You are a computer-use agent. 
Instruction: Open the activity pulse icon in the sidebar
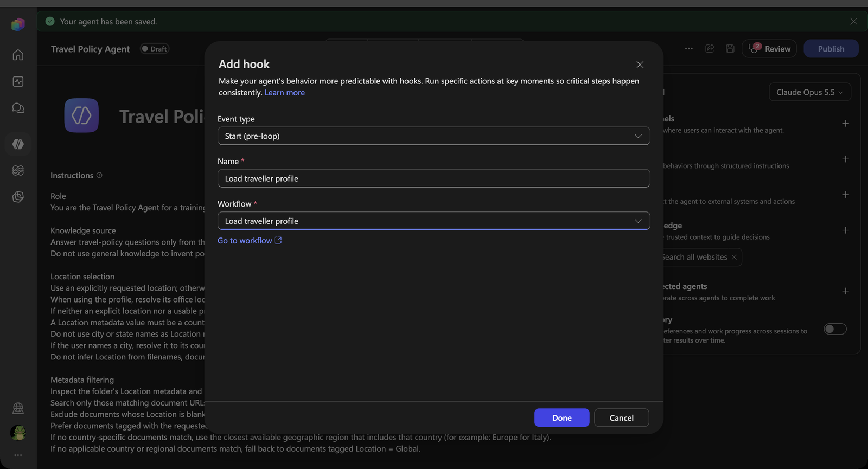[18, 81]
